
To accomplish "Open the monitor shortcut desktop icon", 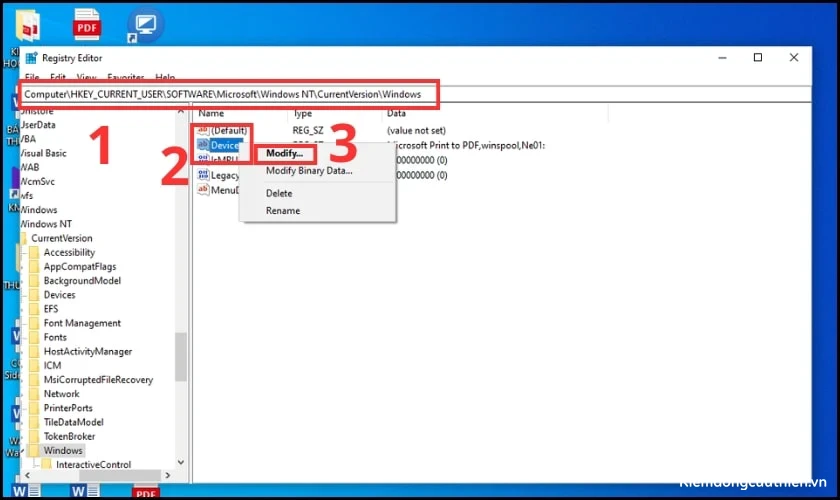I will click(145, 25).
